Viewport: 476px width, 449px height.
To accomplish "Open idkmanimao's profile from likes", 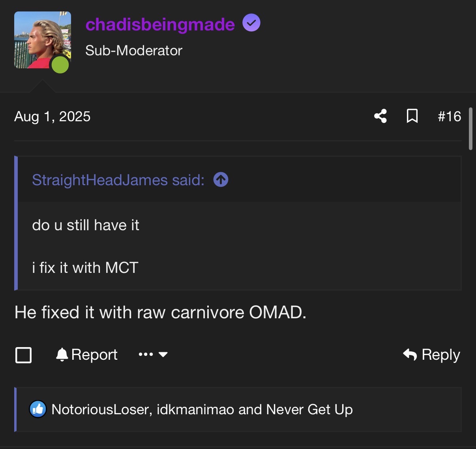I will coord(195,410).
